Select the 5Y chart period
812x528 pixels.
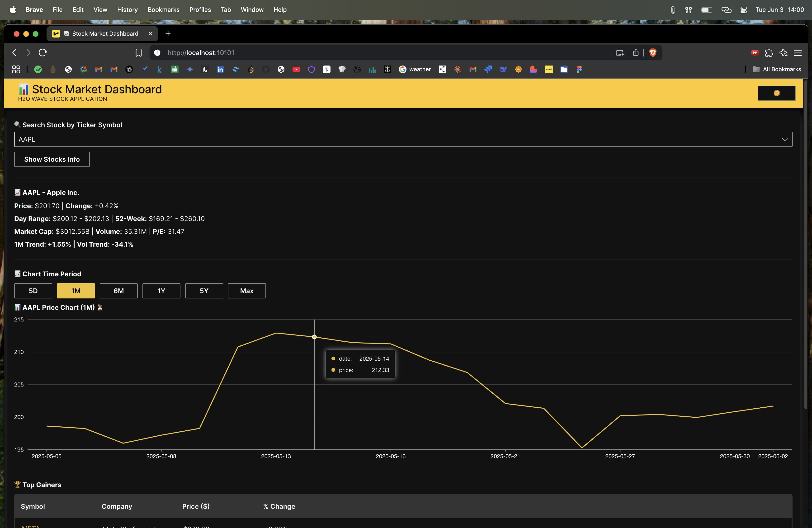(x=204, y=291)
